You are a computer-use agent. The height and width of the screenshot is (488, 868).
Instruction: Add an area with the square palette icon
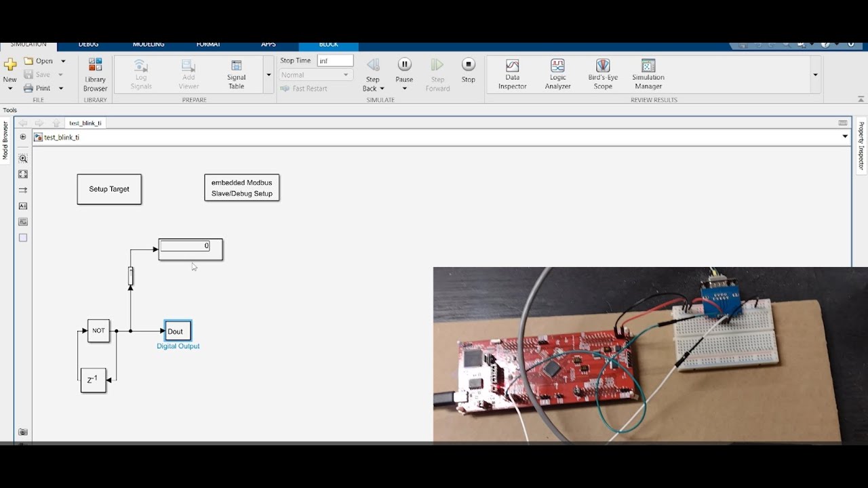click(x=23, y=238)
